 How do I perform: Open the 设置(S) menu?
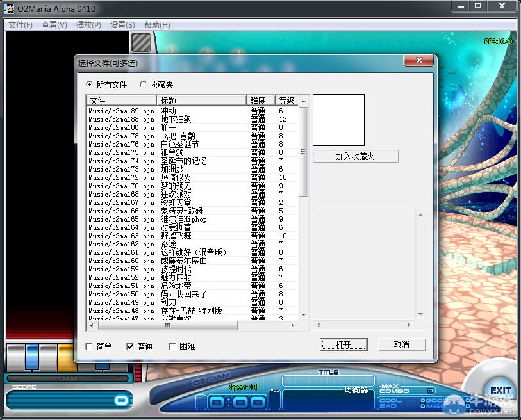[x=122, y=25]
